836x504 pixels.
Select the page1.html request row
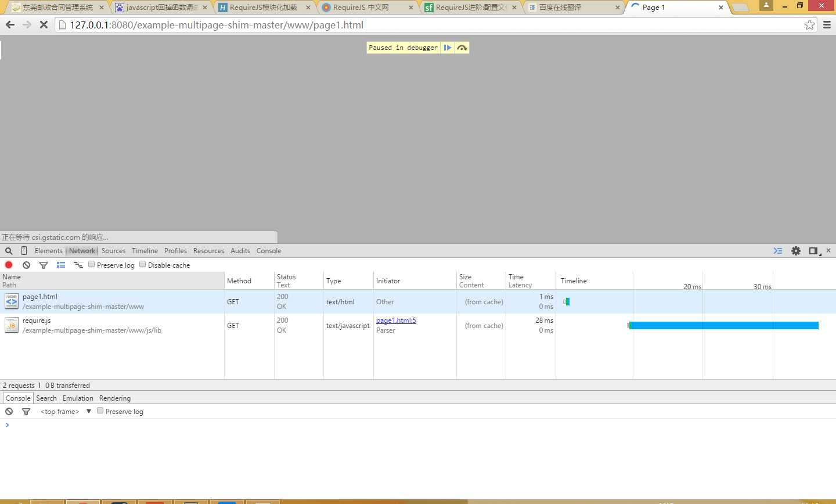[x=418, y=301]
